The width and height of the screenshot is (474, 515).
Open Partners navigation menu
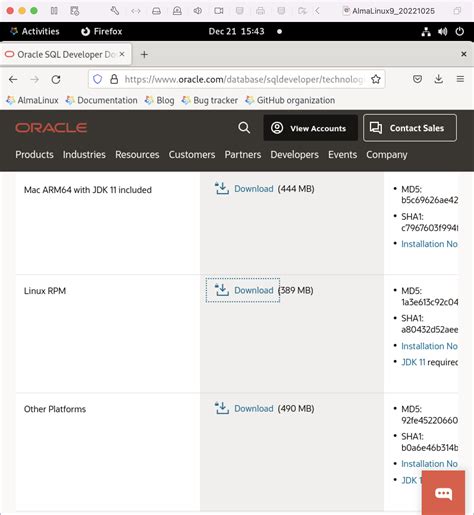coord(243,155)
